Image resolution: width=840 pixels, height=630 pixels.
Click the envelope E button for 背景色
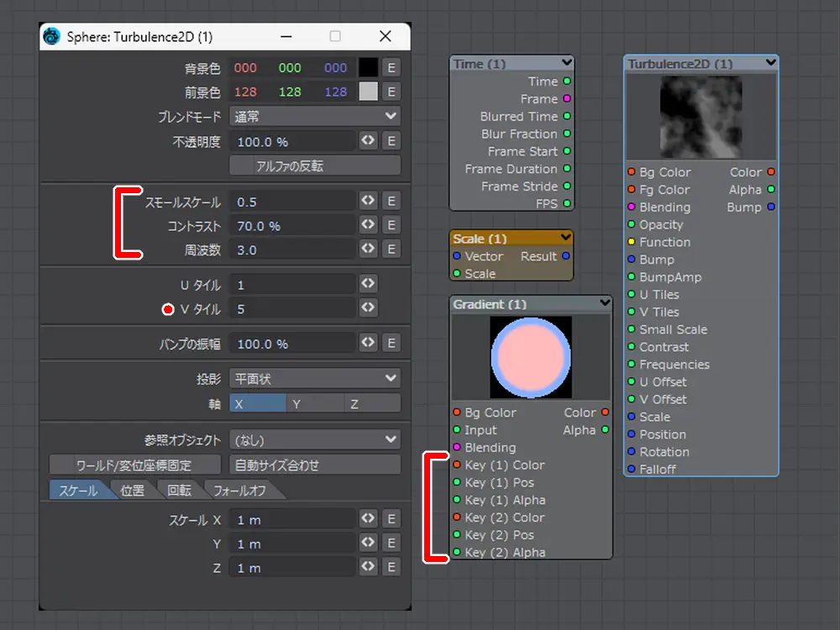[x=391, y=67]
